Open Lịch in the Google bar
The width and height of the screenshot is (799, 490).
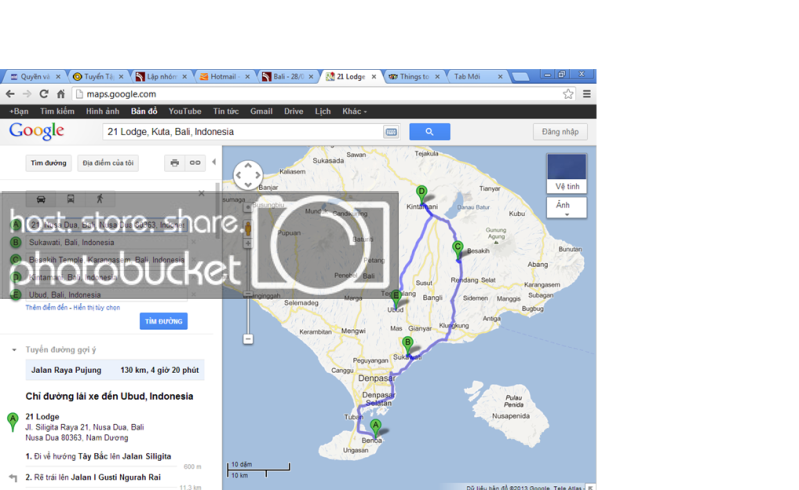pyautogui.click(x=323, y=111)
